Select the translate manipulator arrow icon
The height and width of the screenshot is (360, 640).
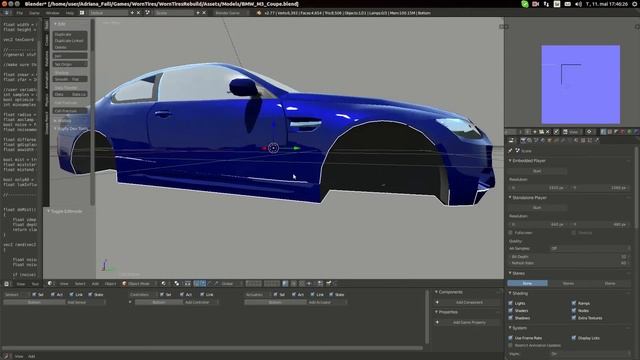[x=203, y=283]
